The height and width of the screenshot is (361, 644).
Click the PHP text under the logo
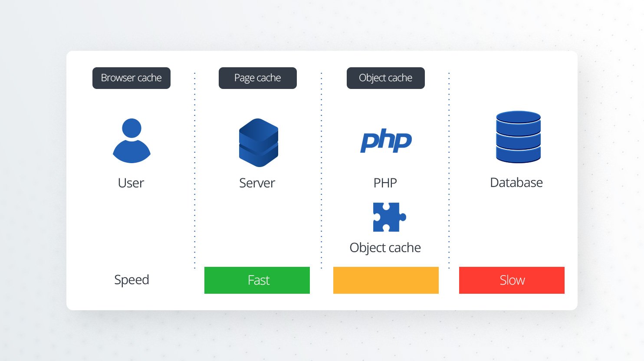(x=385, y=183)
